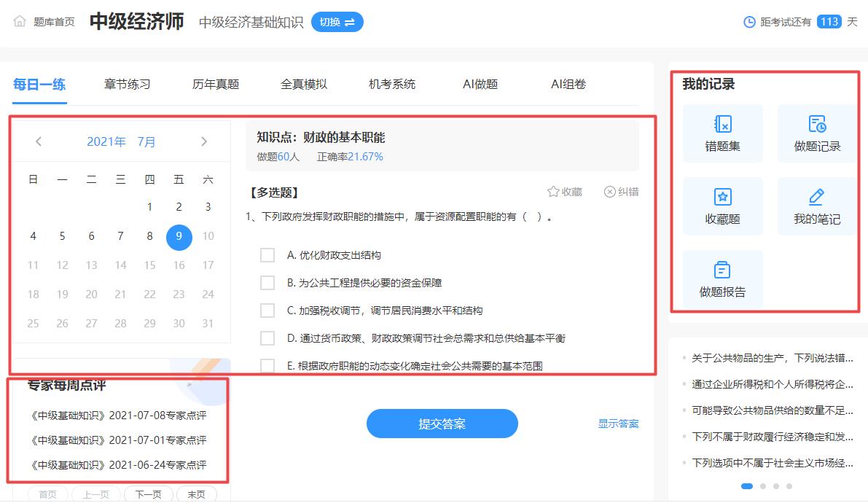Image resolution: width=868 pixels, height=503 pixels.
Task: Go to next month in calendar
Action: (205, 141)
